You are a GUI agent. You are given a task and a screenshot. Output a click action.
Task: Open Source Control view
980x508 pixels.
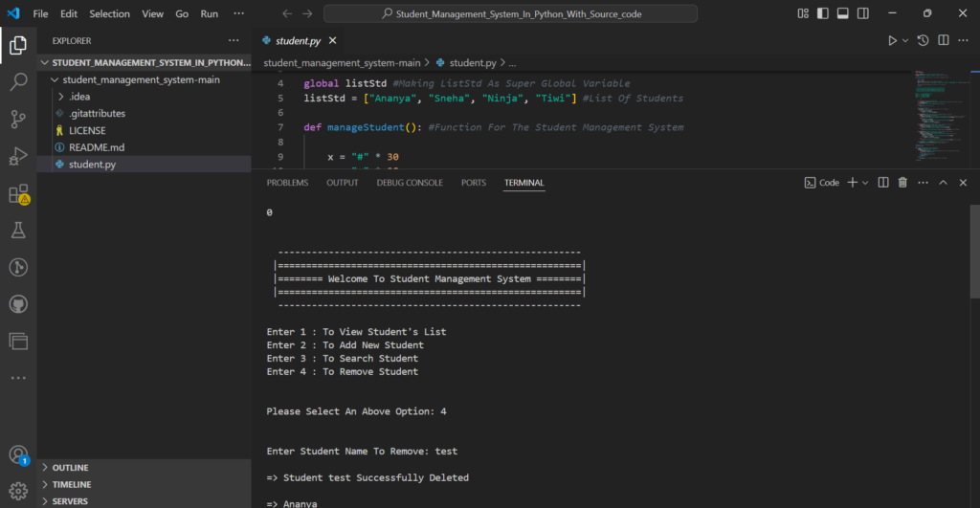18,119
